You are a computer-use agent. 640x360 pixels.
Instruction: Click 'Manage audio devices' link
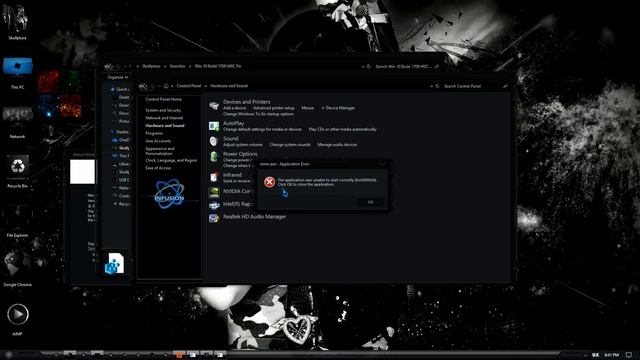pos(337,145)
